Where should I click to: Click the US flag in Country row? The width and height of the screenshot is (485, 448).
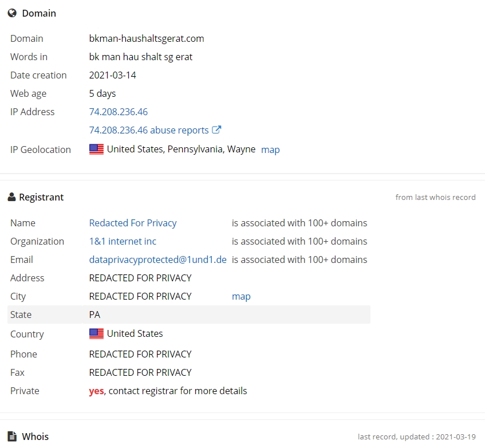[x=96, y=333]
